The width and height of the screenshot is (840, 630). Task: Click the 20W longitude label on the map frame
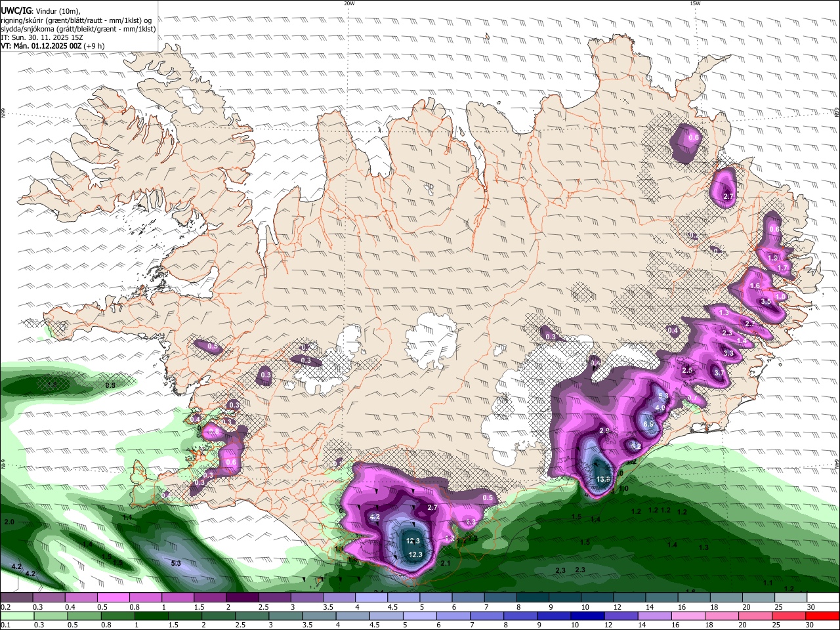(349, 3)
